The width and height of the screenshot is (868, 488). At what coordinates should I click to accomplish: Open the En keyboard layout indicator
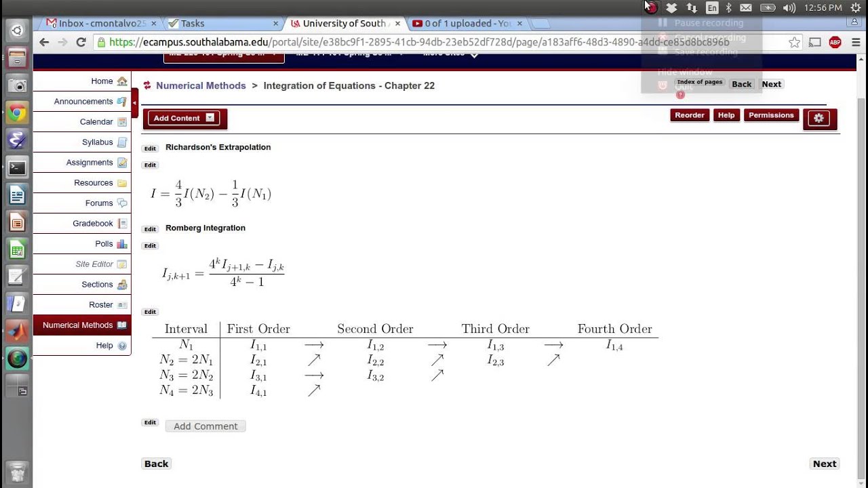pos(711,7)
